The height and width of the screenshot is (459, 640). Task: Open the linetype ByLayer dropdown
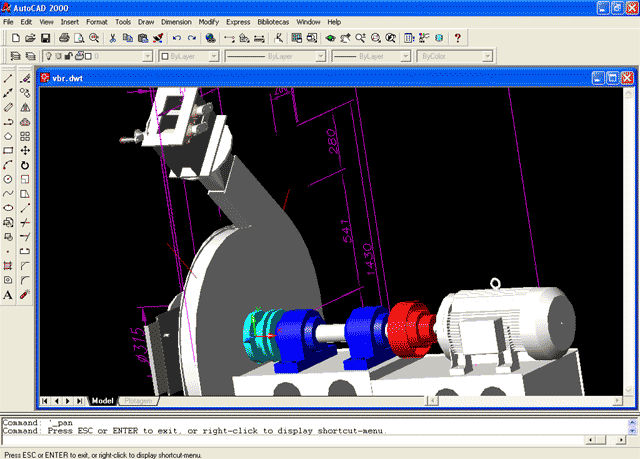pyautogui.click(x=317, y=57)
